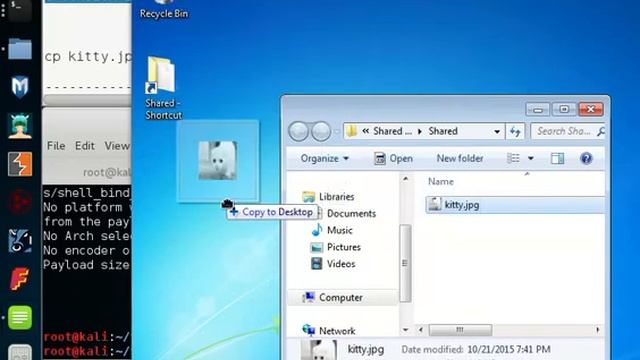Click the date modified value in the details pane

point(509,349)
